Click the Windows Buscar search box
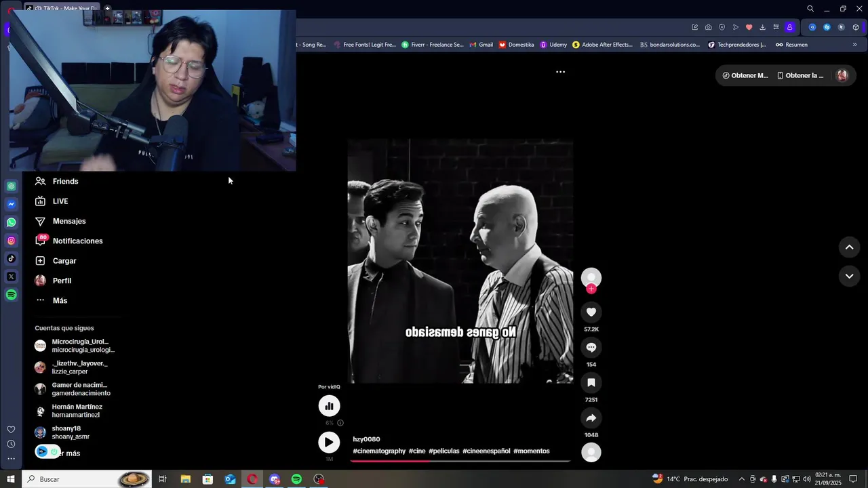The width and height of the screenshot is (868, 488). (87, 479)
